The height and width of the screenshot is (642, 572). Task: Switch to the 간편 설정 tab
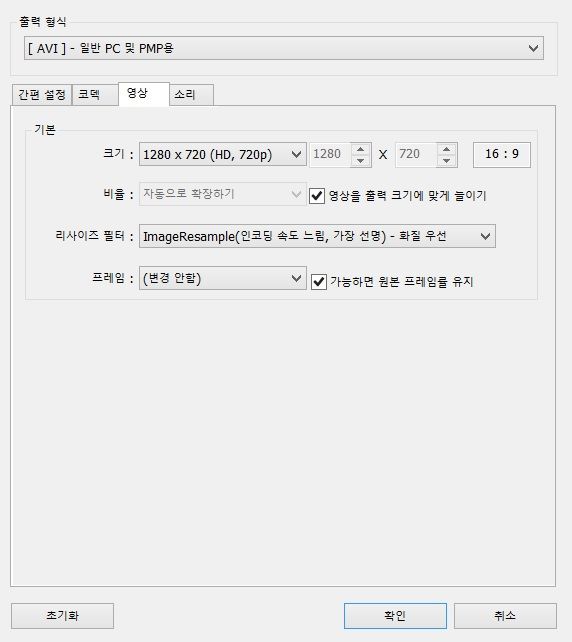point(42,95)
